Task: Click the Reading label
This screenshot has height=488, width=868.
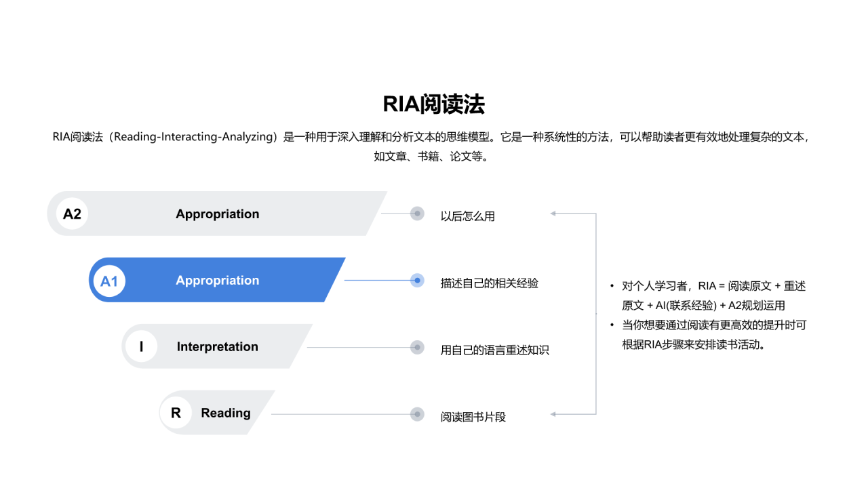Action: click(x=226, y=413)
